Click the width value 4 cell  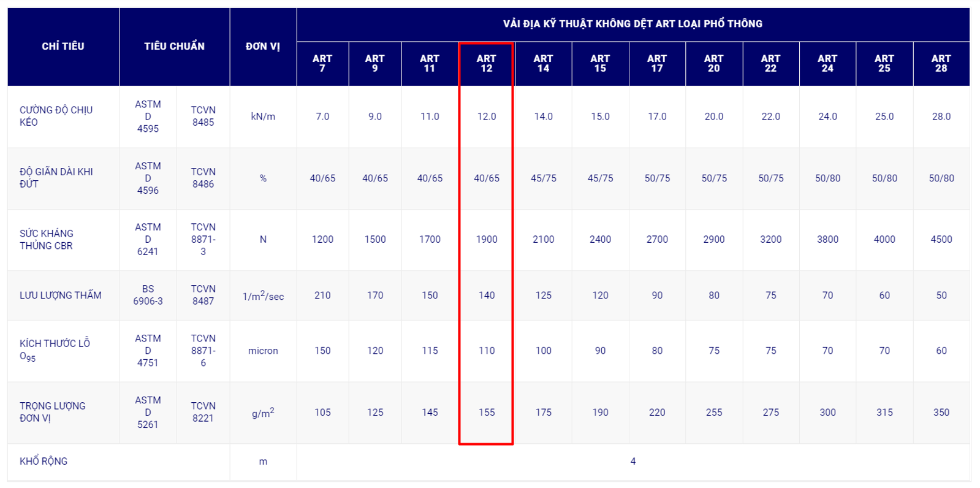(633, 461)
